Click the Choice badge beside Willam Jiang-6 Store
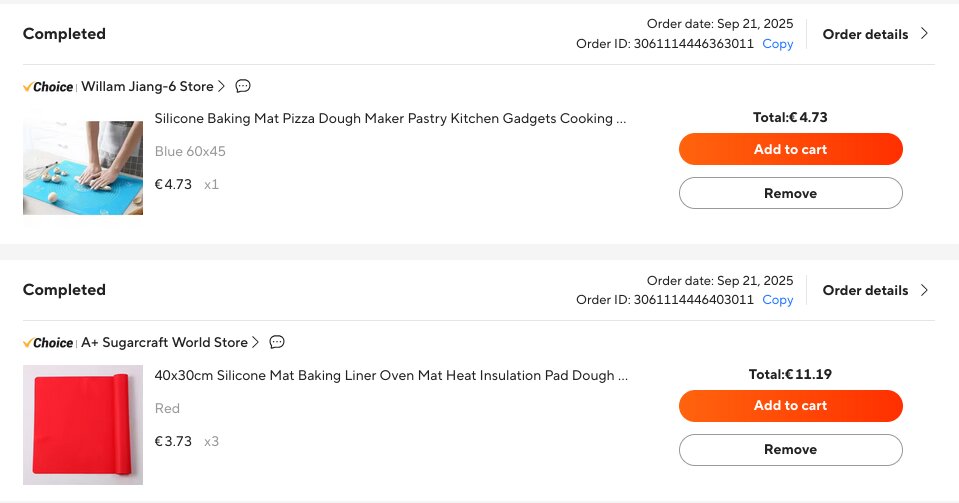This screenshot has height=503, width=959. 48,87
